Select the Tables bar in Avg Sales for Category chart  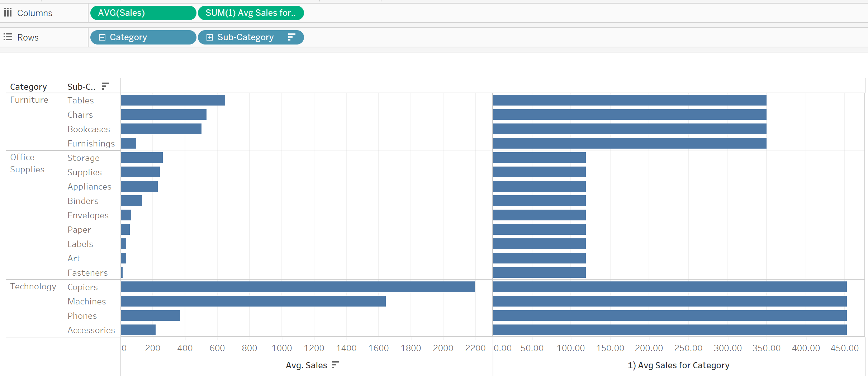(x=630, y=100)
